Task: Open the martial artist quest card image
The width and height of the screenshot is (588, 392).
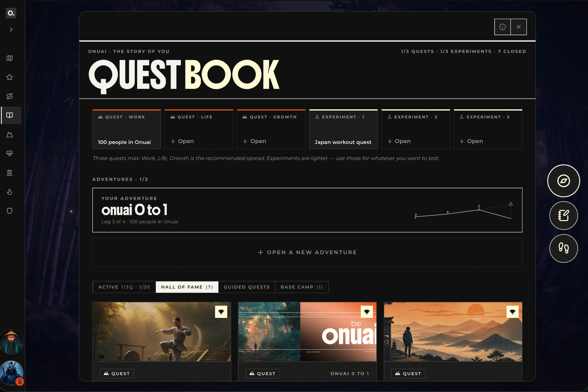Action: (162, 332)
